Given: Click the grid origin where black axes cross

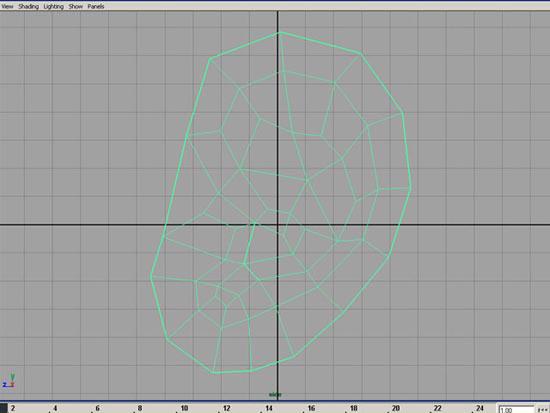Looking at the screenshot, I should [278, 225].
